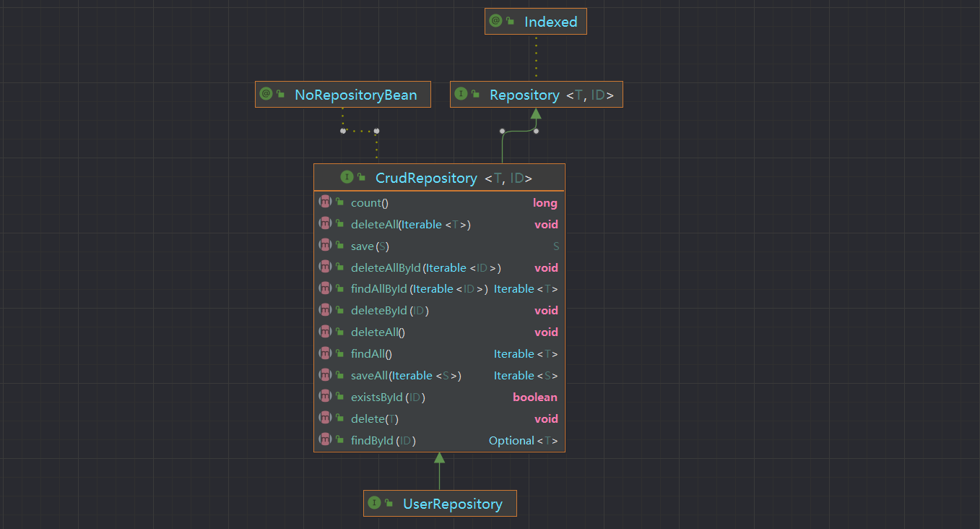Image resolution: width=980 pixels, height=529 pixels.
Task: Click the public lock icon beside NoRepositoryBean
Action: pyautogui.click(x=280, y=95)
